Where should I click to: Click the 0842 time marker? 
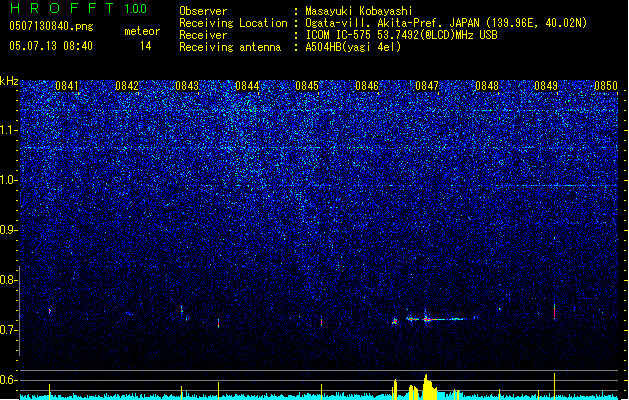click(x=127, y=86)
